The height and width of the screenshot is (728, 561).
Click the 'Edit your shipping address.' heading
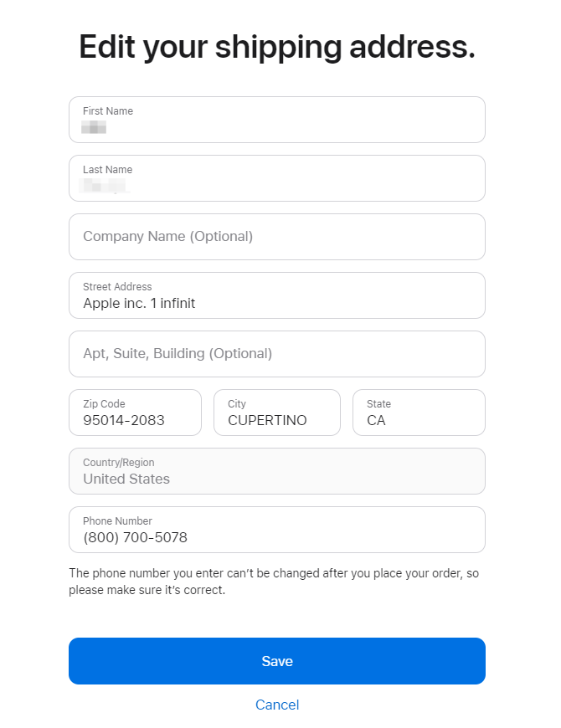[277, 47]
